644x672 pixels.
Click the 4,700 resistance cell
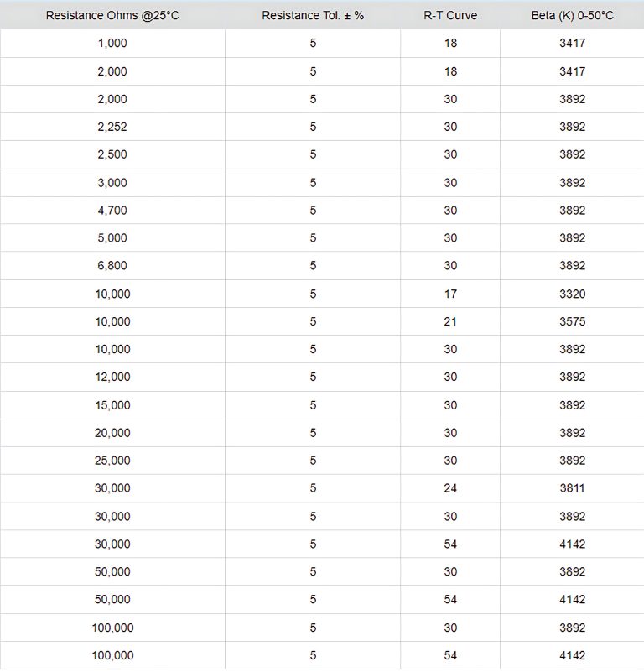112,211
